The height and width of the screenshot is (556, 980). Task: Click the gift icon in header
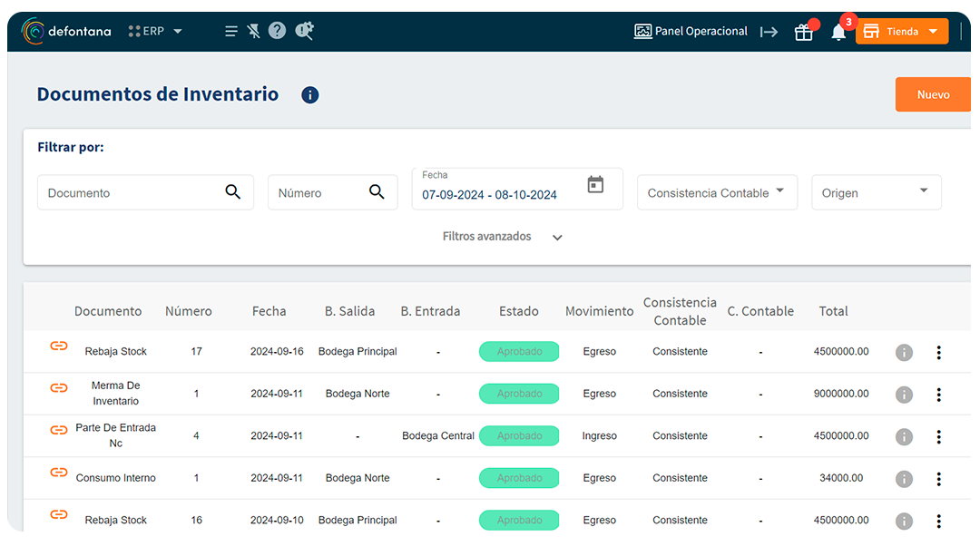(x=804, y=33)
